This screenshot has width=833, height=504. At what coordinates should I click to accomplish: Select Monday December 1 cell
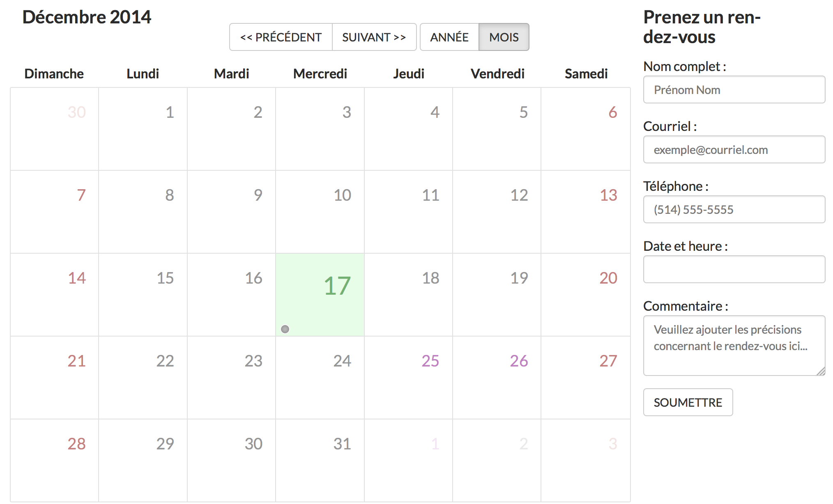click(143, 129)
